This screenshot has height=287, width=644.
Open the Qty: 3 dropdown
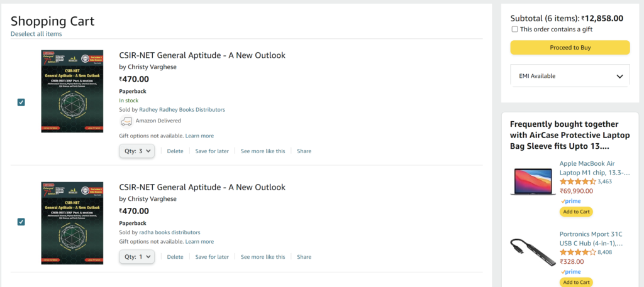pos(136,151)
